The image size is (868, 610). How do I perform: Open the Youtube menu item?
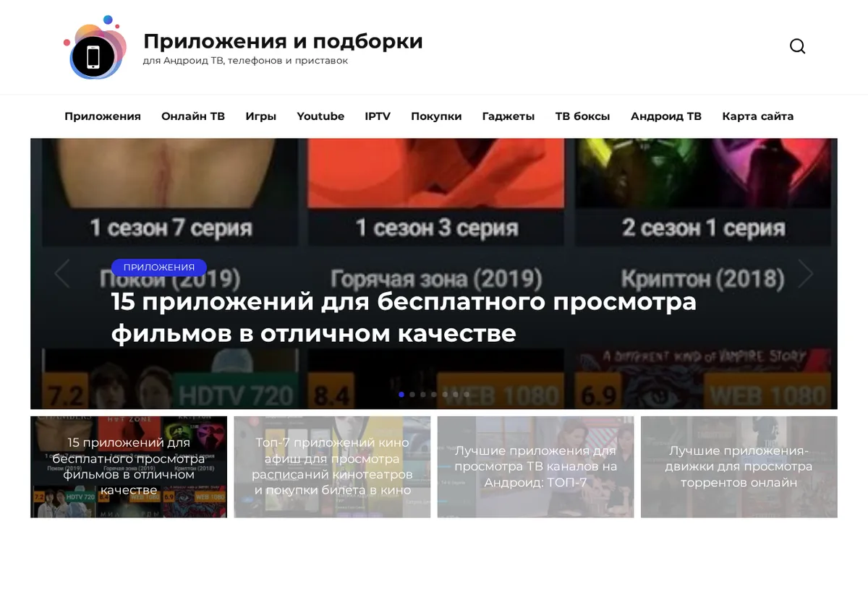(320, 116)
